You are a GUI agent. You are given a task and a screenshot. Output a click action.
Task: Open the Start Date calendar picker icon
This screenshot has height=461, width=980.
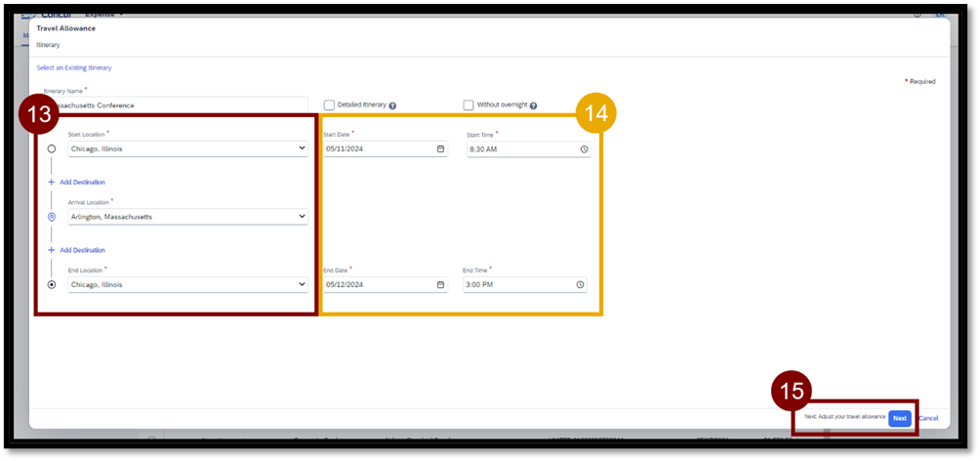click(440, 149)
